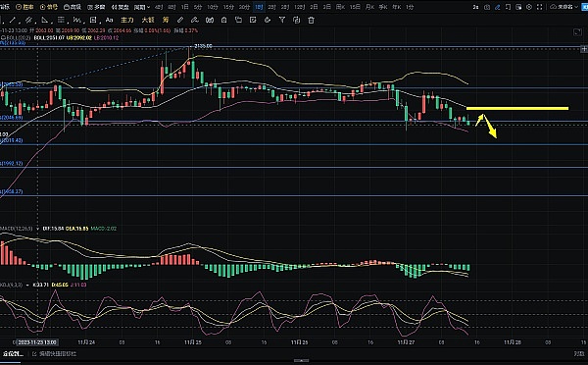Open the funnel filter tool
This screenshot has height=365, width=588.
point(282,20)
